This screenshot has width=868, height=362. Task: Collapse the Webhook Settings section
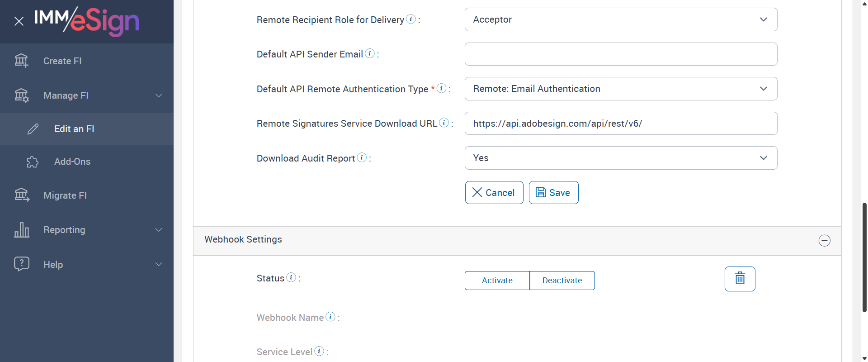click(824, 241)
